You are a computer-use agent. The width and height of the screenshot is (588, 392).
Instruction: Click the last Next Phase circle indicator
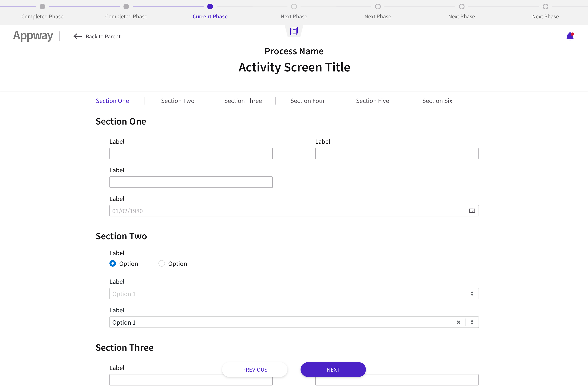(545, 7)
